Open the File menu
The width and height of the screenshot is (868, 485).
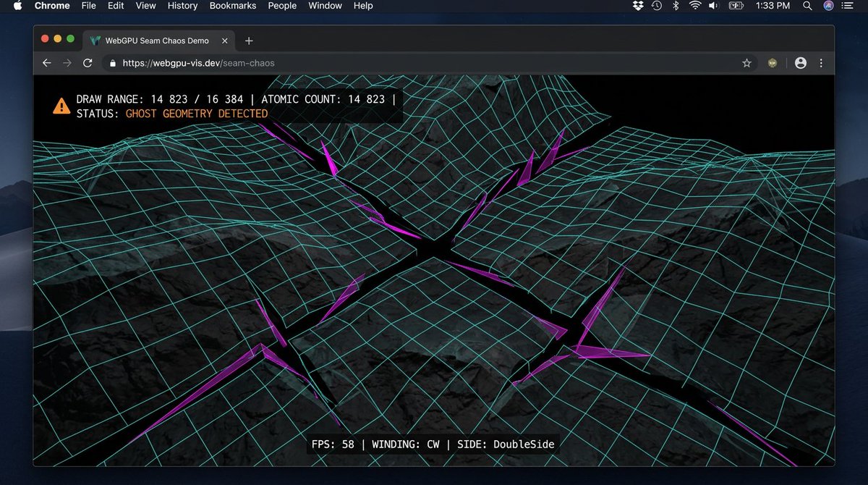88,6
